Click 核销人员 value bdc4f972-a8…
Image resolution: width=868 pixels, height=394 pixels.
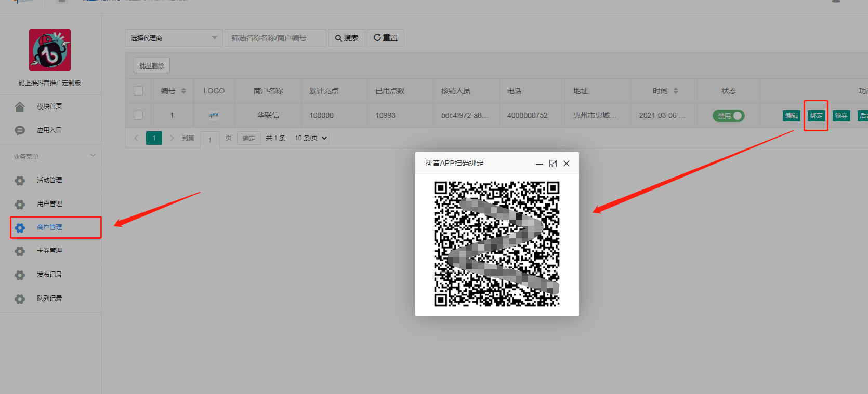click(465, 115)
